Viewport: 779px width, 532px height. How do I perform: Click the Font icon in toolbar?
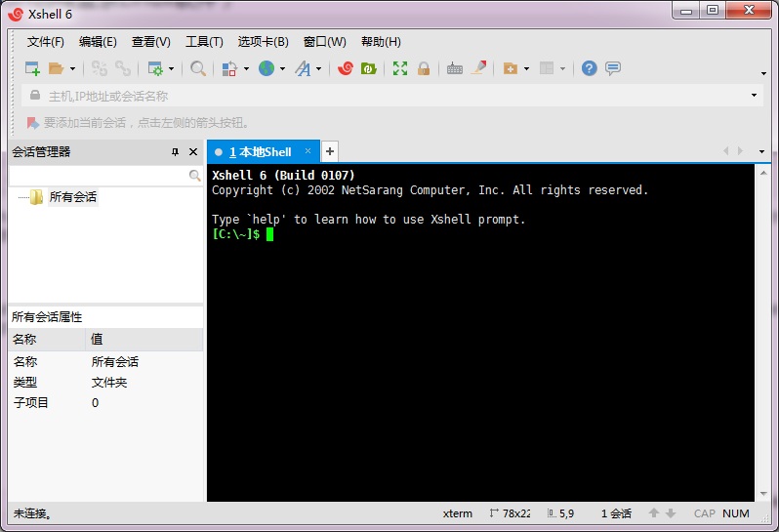303,68
